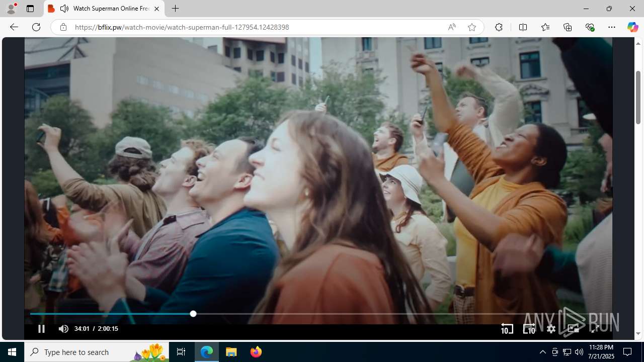Open the taskbar clock and date
Image resolution: width=644 pixels, height=362 pixels.
pyautogui.click(x=601, y=352)
